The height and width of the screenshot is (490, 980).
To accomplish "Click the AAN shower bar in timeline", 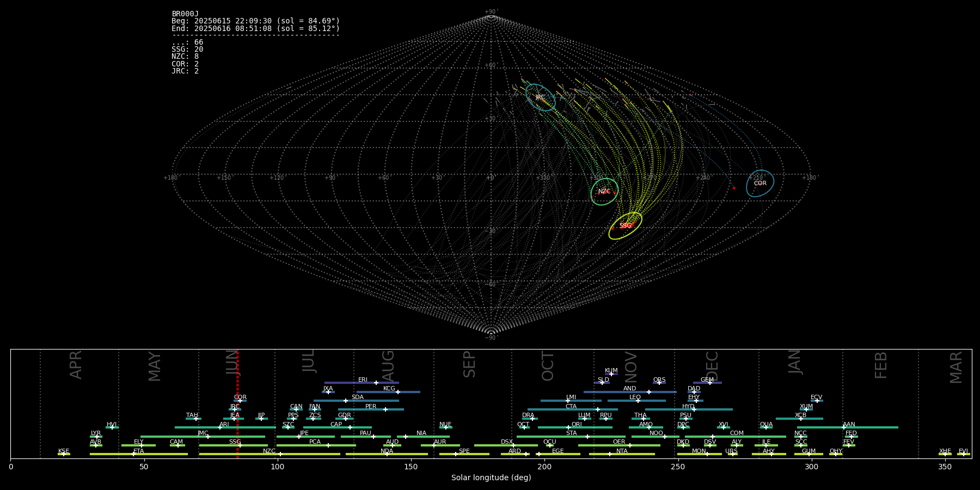I will click(848, 427).
